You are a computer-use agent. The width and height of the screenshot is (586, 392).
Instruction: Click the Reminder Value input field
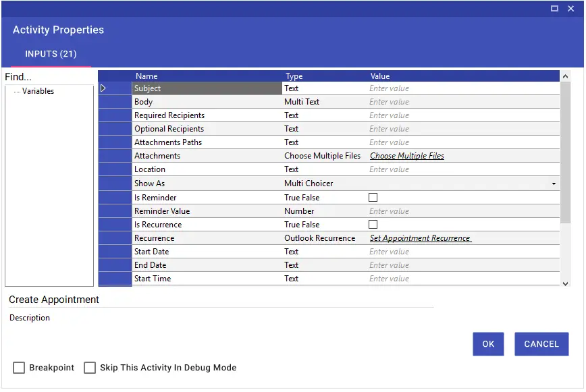coord(463,211)
